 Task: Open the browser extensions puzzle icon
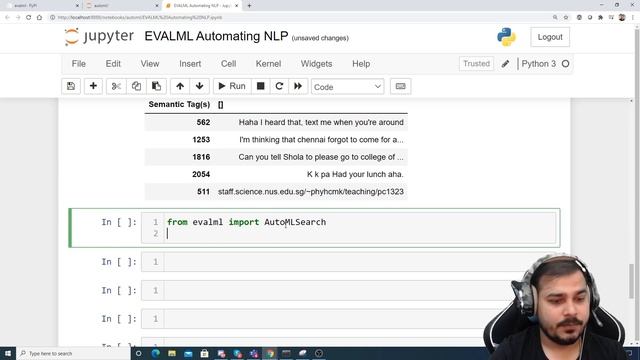(x=600, y=18)
